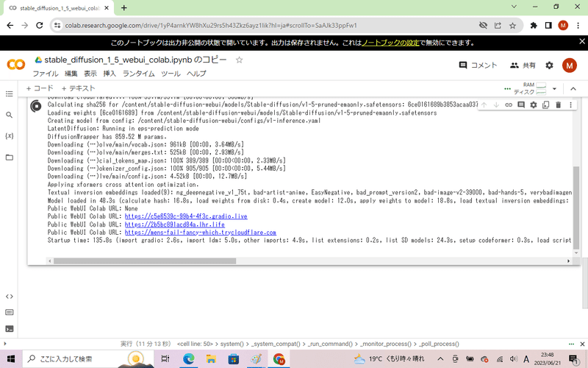Open Colab home logo
Viewport: 588px width, 368px height.
coord(16,65)
